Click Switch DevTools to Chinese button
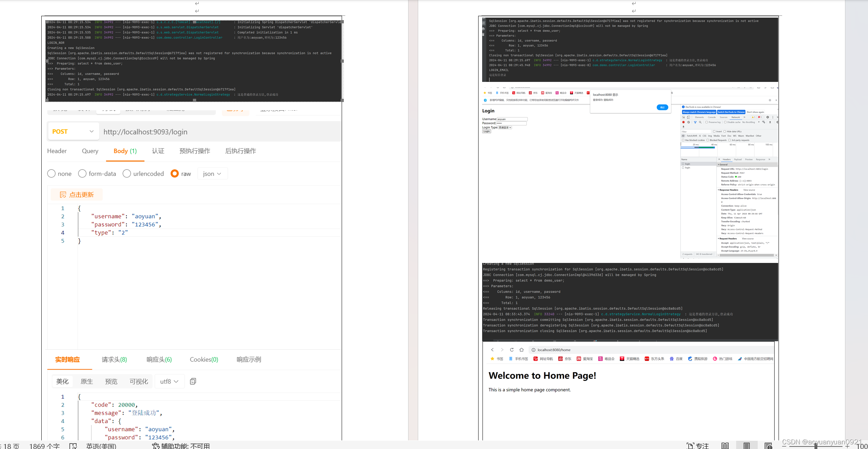The width and height of the screenshot is (868, 449). [x=731, y=112]
